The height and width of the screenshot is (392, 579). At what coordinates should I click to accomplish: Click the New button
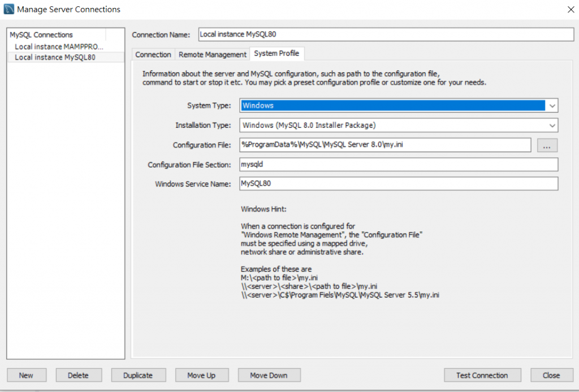(27, 375)
